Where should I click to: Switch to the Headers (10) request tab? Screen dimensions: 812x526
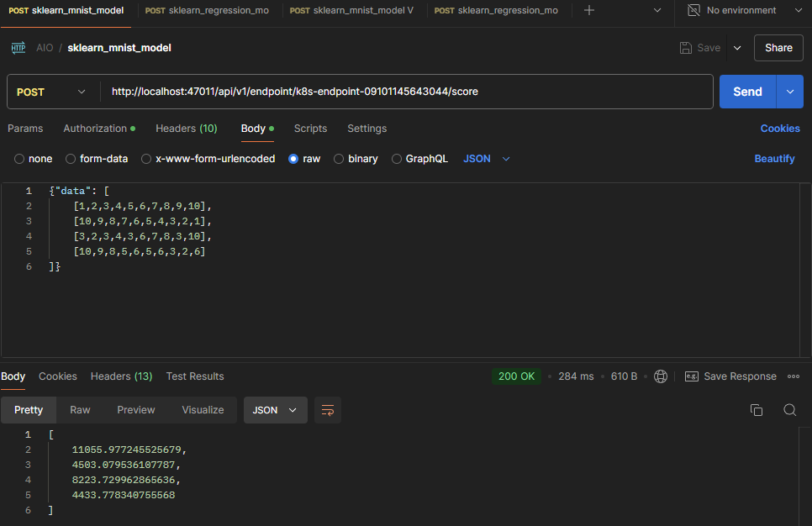pyautogui.click(x=186, y=129)
